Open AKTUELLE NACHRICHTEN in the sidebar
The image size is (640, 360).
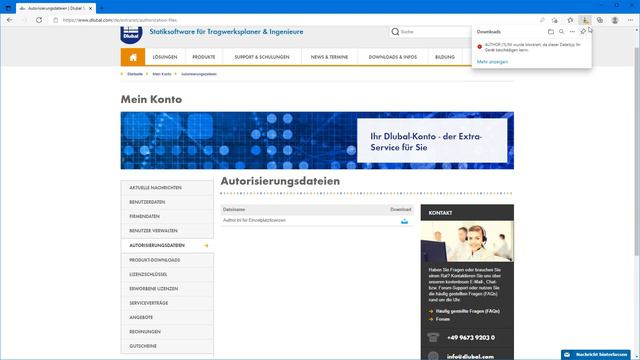[167, 188]
